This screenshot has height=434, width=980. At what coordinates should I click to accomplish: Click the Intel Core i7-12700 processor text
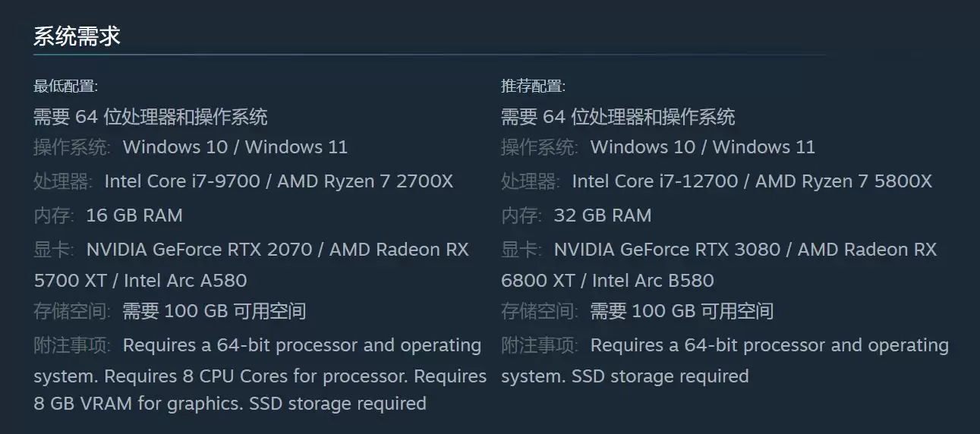pos(657,181)
